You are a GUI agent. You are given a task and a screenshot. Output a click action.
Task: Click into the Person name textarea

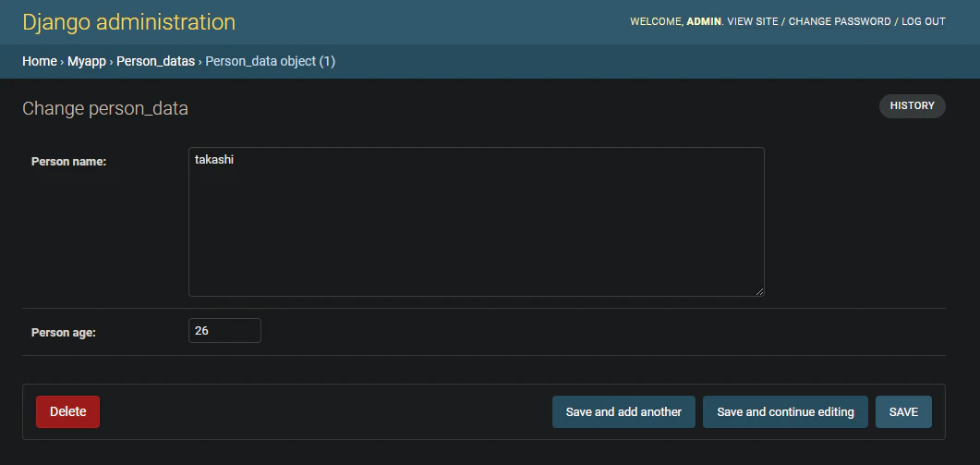tap(477, 222)
